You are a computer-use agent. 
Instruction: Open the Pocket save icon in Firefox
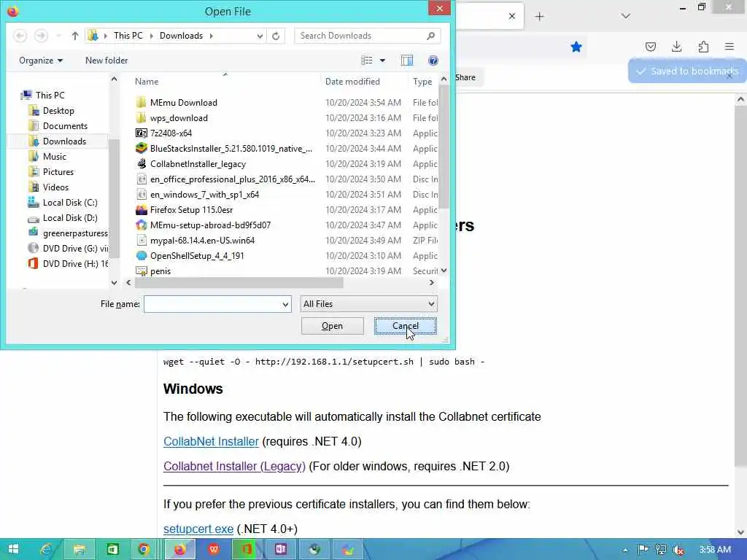tap(650, 47)
